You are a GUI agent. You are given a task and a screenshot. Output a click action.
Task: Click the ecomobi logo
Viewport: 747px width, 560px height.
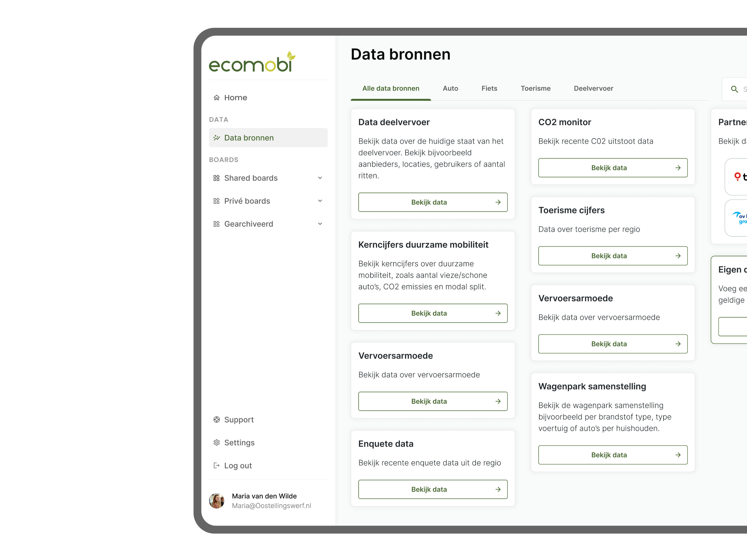(252, 62)
